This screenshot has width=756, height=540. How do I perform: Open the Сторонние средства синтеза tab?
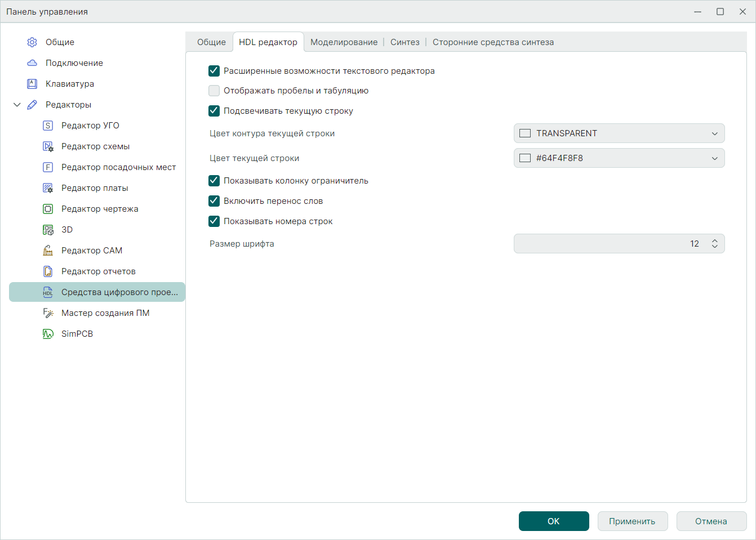pos(493,42)
